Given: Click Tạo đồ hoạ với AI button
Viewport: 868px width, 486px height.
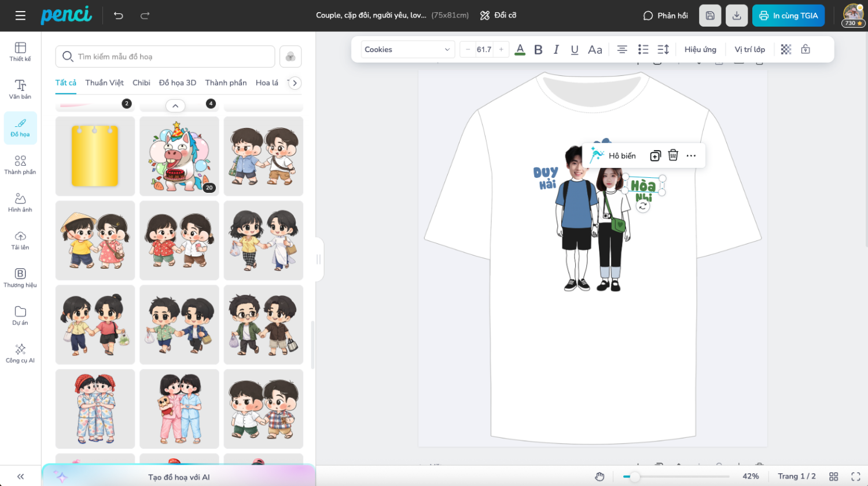Looking at the screenshot, I should [179, 477].
